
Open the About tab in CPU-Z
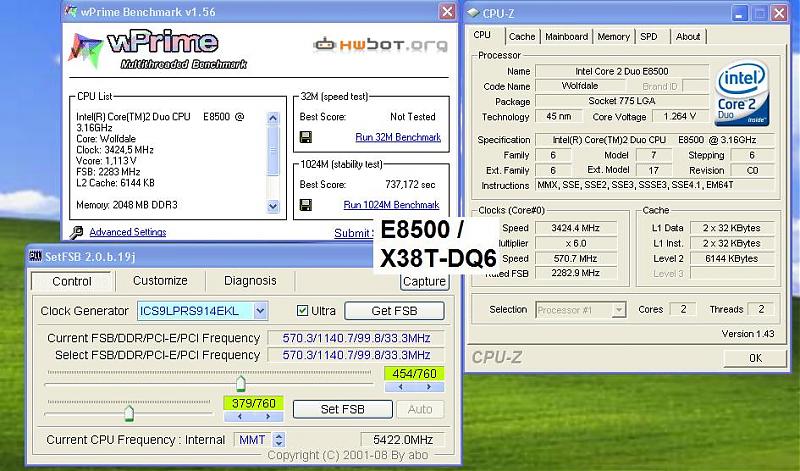688,37
